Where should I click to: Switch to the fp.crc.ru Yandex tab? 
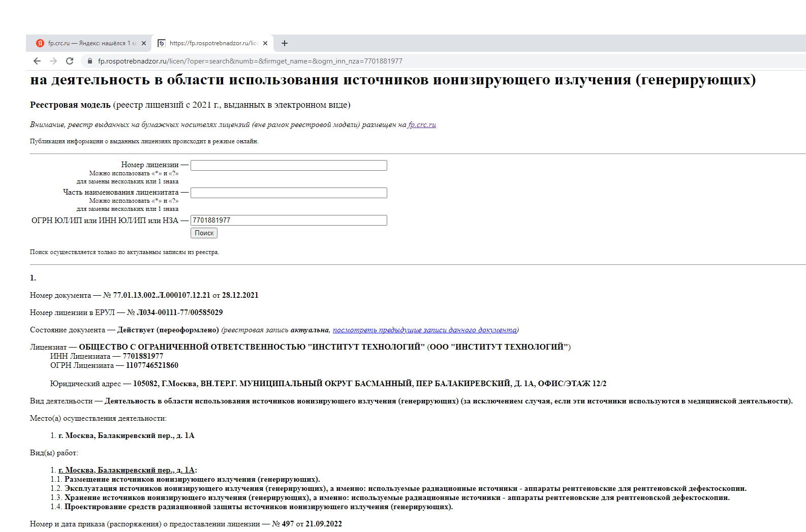[x=89, y=43]
